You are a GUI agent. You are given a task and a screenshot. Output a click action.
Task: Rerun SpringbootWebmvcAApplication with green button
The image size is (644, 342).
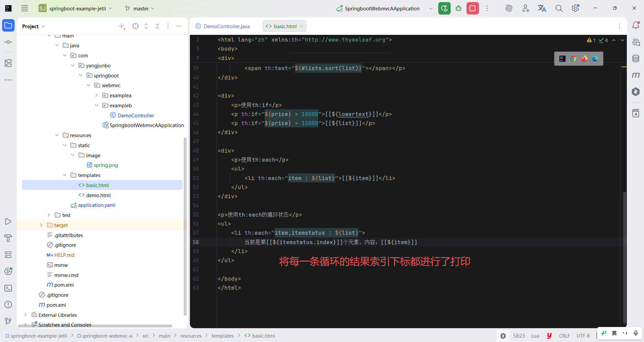tap(444, 8)
